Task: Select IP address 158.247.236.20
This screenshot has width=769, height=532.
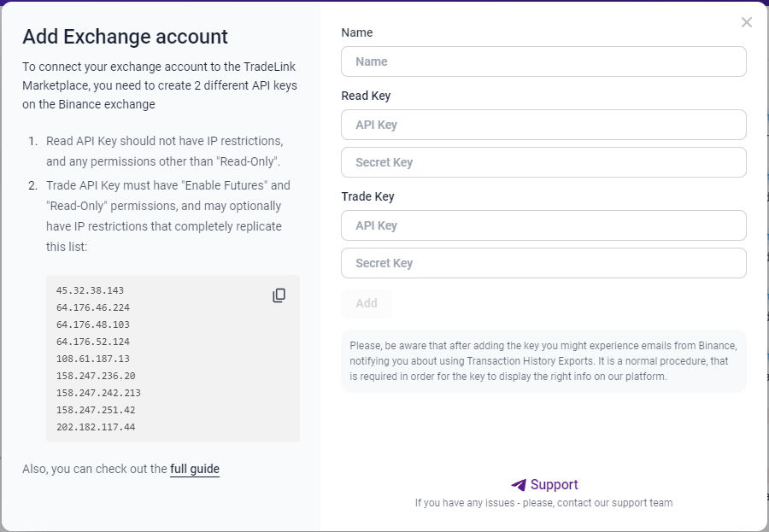Action: coord(96,376)
